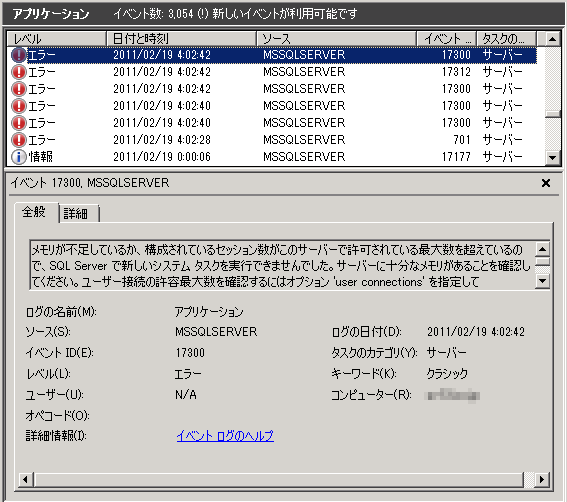Click the '情報' level cell

[41, 157]
